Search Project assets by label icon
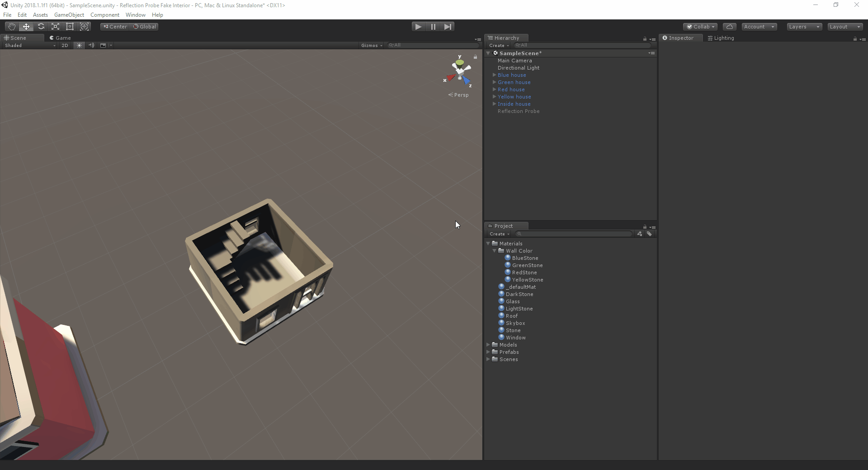This screenshot has width=868, height=470. coord(649,234)
